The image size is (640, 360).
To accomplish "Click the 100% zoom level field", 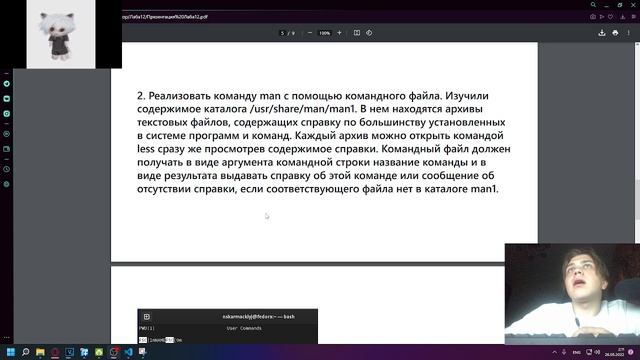I will coord(324,33).
